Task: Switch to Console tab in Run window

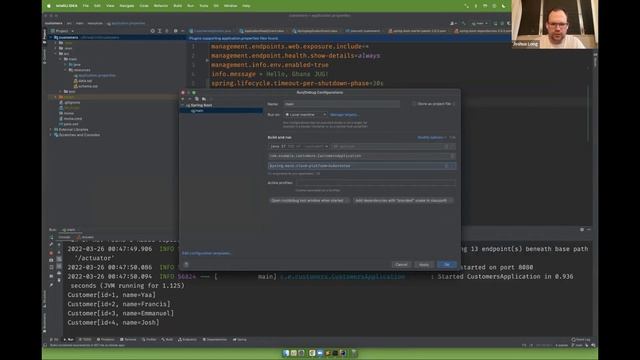Action: (64, 237)
